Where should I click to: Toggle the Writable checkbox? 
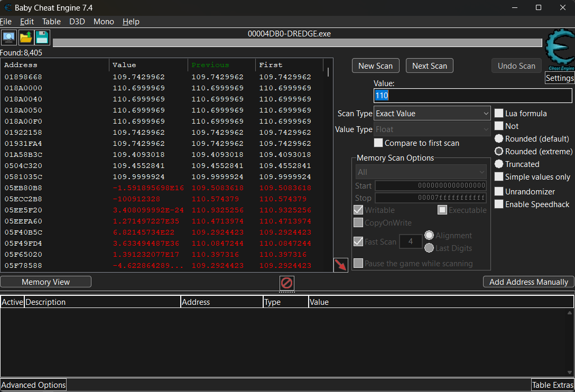click(358, 210)
